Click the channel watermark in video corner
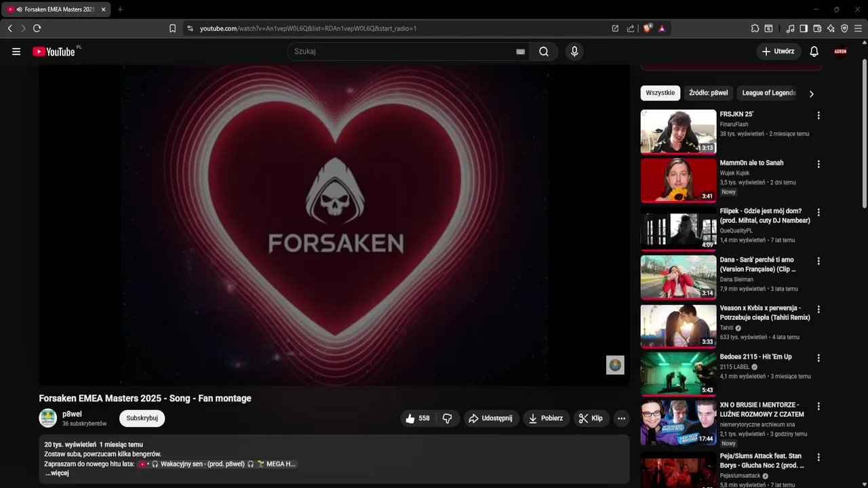Image resolution: width=868 pixels, height=488 pixels. [615, 365]
